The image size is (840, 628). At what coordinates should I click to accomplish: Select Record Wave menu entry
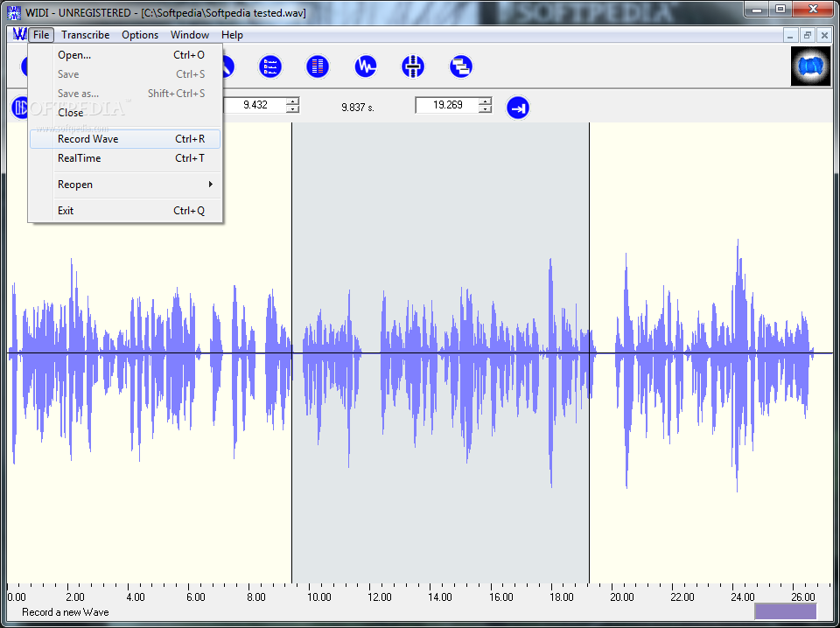point(125,139)
